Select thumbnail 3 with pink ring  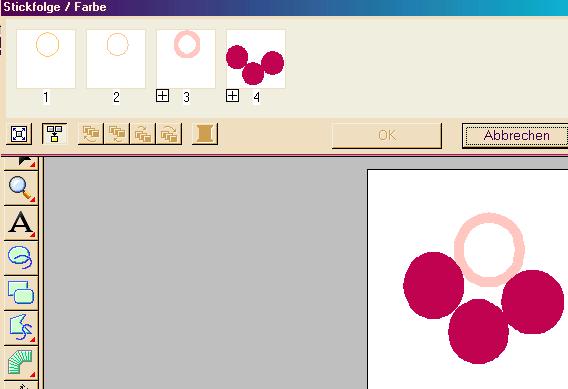point(186,59)
